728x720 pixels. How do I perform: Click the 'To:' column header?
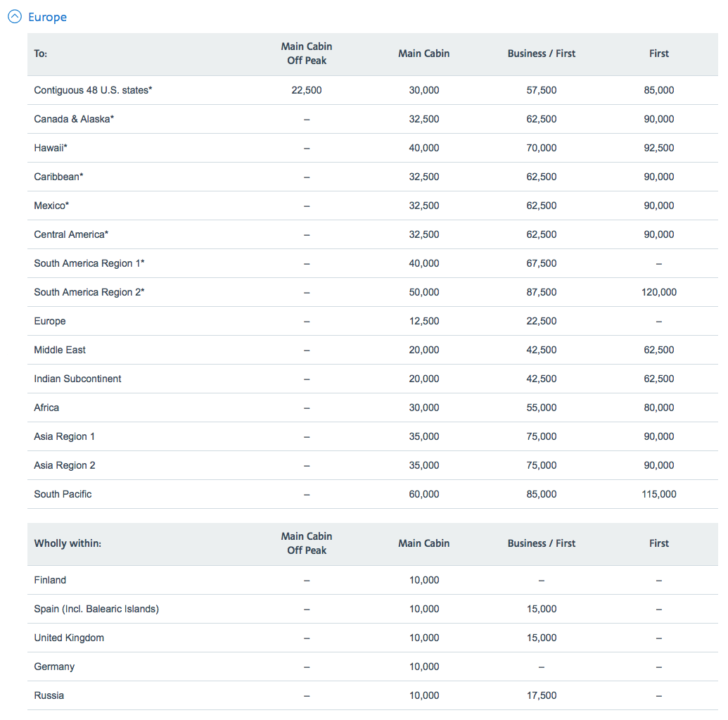(x=40, y=53)
